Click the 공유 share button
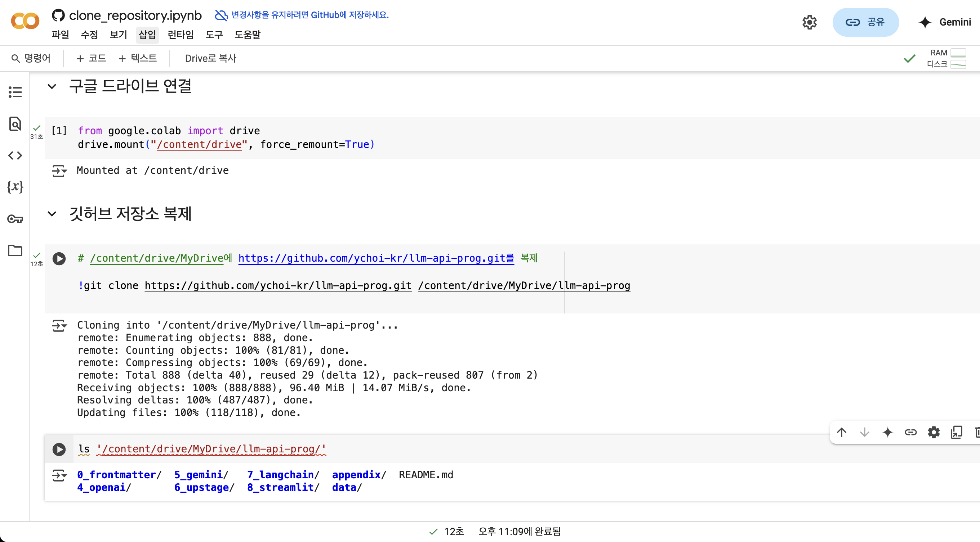Image resolution: width=980 pixels, height=542 pixels. pyautogui.click(x=865, y=22)
